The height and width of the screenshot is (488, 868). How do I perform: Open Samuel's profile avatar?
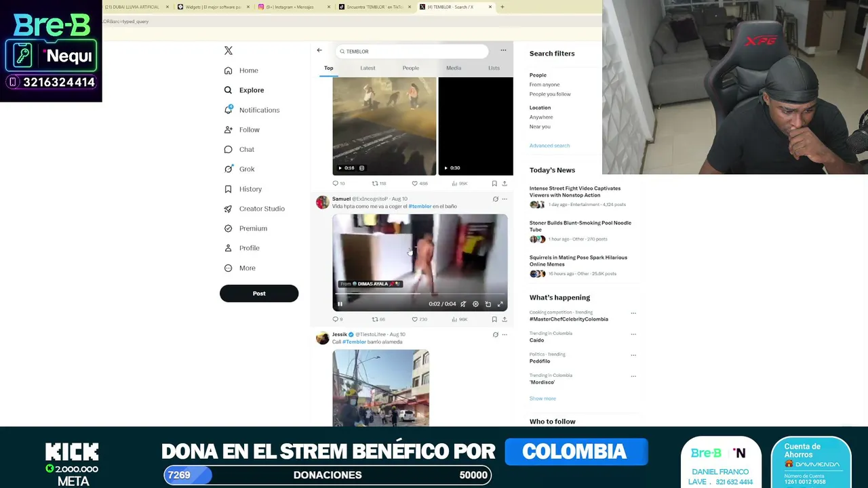coord(323,202)
